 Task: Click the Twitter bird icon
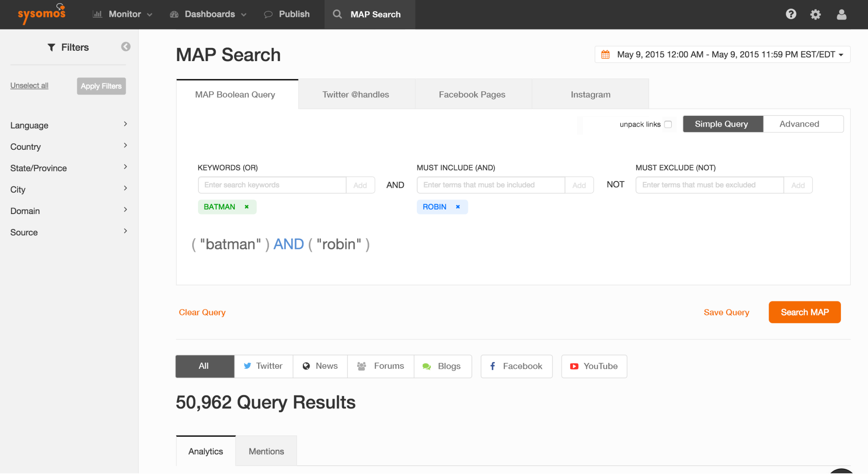pyautogui.click(x=247, y=366)
